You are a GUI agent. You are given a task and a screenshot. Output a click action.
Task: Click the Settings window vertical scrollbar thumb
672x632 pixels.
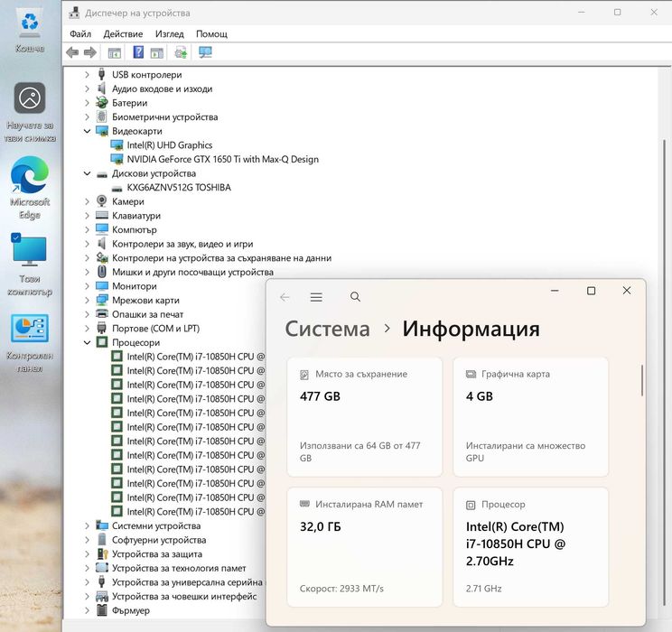[642, 380]
